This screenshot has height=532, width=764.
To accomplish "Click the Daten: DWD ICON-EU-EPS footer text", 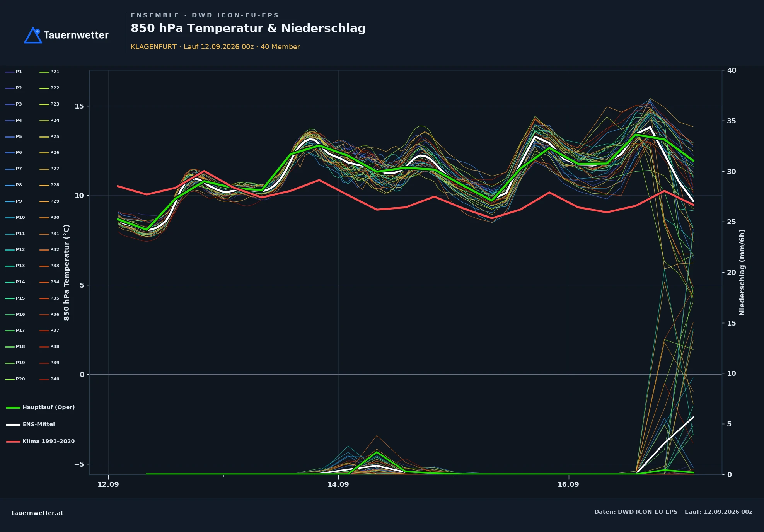I will pyautogui.click(x=673, y=512).
